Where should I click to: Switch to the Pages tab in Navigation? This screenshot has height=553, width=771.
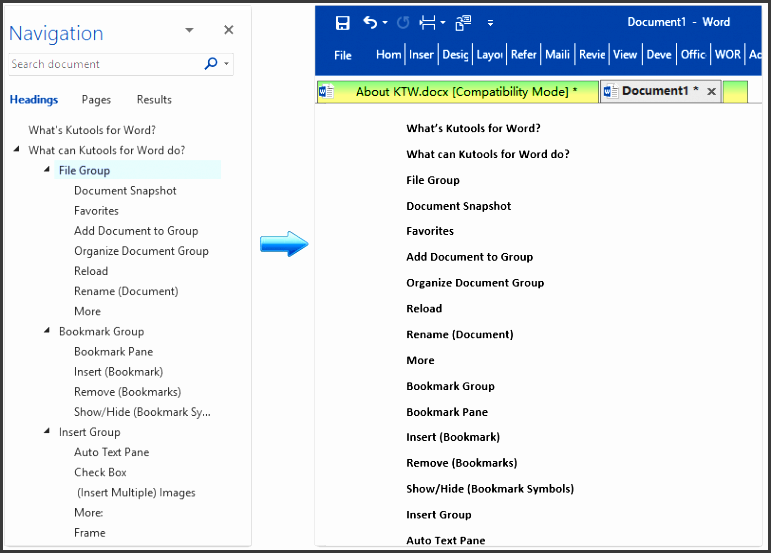(x=96, y=100)
